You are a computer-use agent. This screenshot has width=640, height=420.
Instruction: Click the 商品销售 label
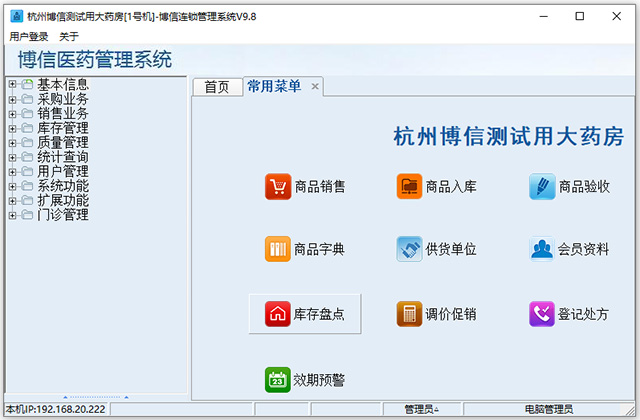[x=320, y=187]
